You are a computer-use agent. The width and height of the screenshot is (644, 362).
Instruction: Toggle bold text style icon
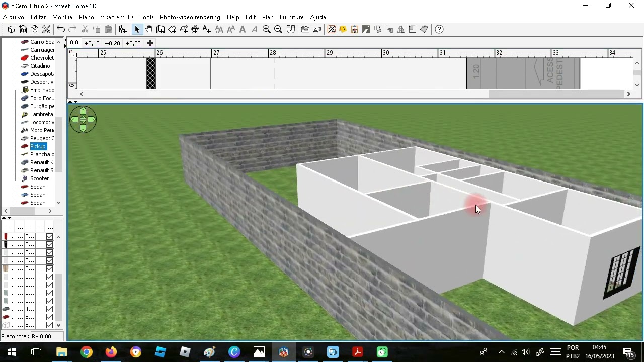click(243, 29)
